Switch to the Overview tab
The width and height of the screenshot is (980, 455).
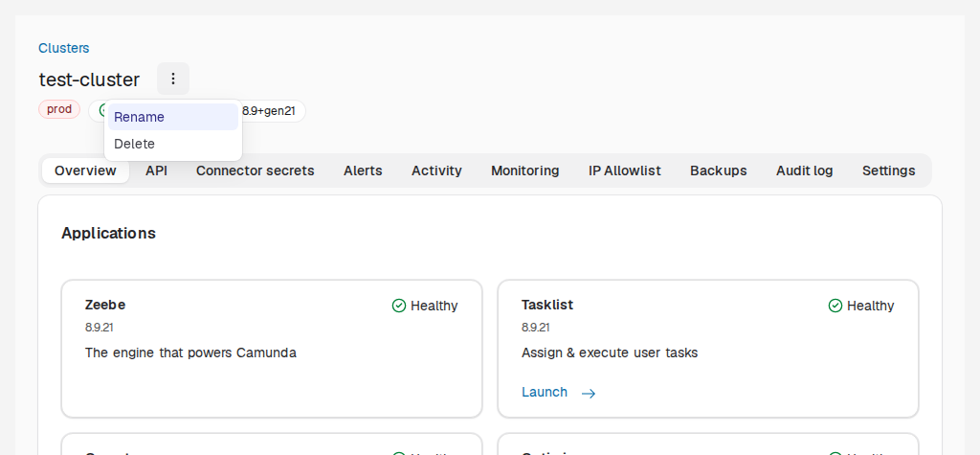pos(85,171)
